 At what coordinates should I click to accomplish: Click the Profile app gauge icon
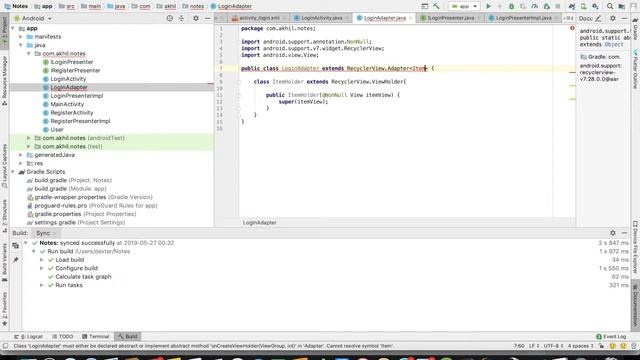535,6
